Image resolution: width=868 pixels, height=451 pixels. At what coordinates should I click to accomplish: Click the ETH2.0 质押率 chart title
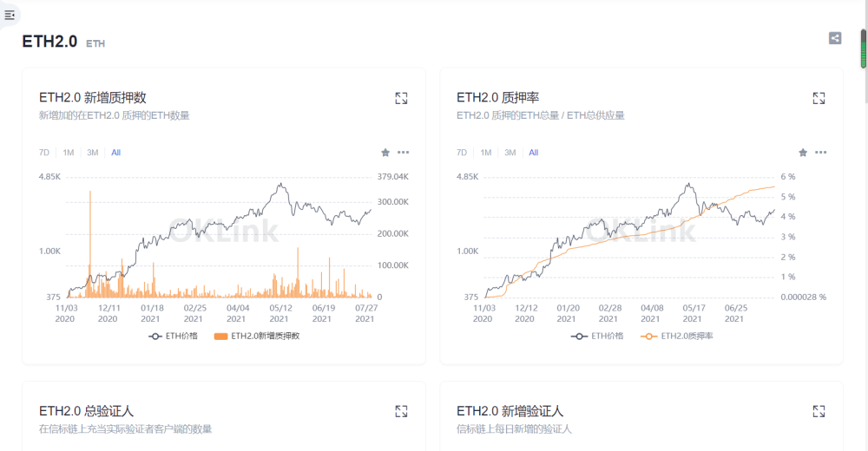pos(497,97)
